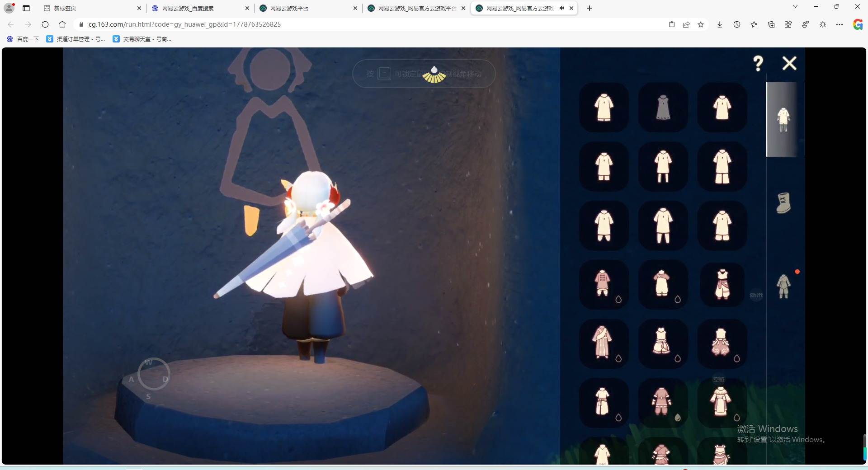Image resolution: width=868 pixels, height=470 pixels.
Task: Switch to the 网易云游戏平台 tab
Action: [308, 8]
